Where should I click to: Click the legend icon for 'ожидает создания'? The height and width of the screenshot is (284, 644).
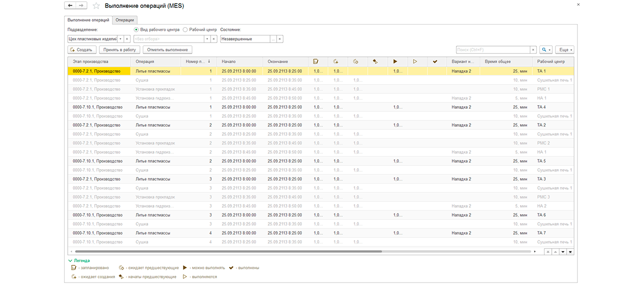[x=73, y=277]
